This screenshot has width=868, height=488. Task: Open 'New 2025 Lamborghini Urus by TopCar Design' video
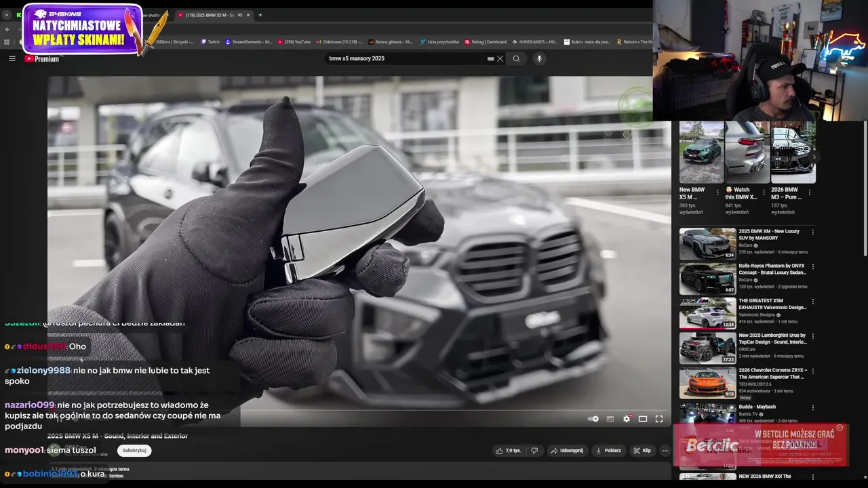pos(772,338)
